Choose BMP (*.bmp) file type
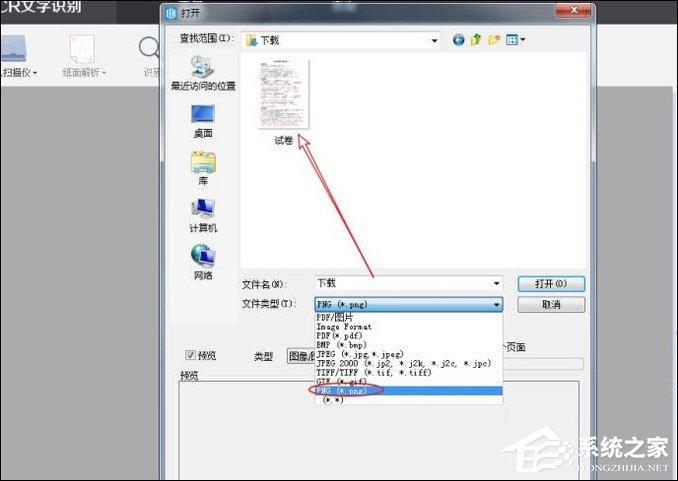 coord(409,345)
